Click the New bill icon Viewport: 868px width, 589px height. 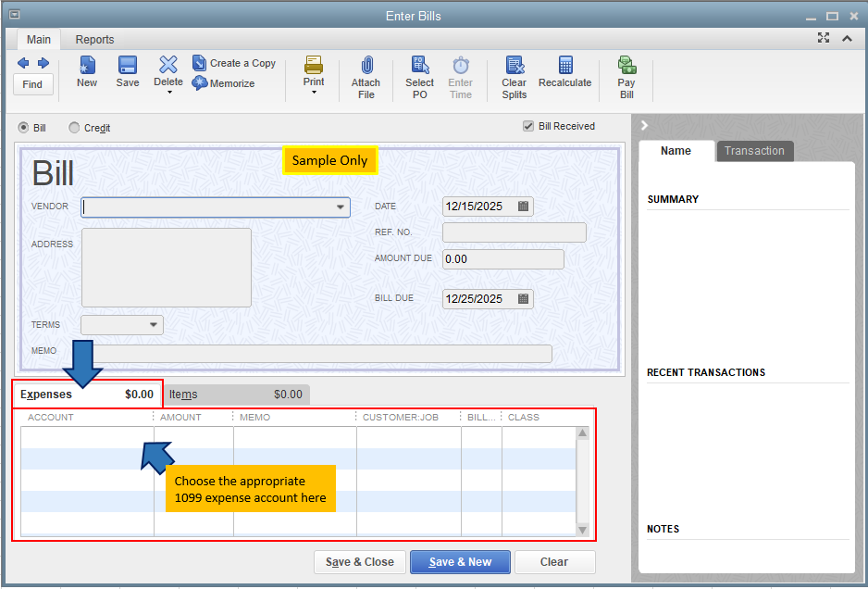87,65
